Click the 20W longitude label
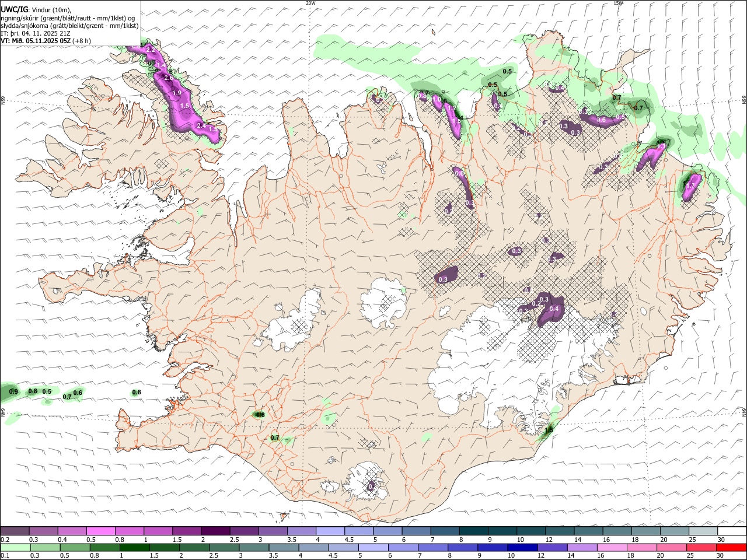Image resolution: width=747 pixels, height=560 pixels. (311, 3)
